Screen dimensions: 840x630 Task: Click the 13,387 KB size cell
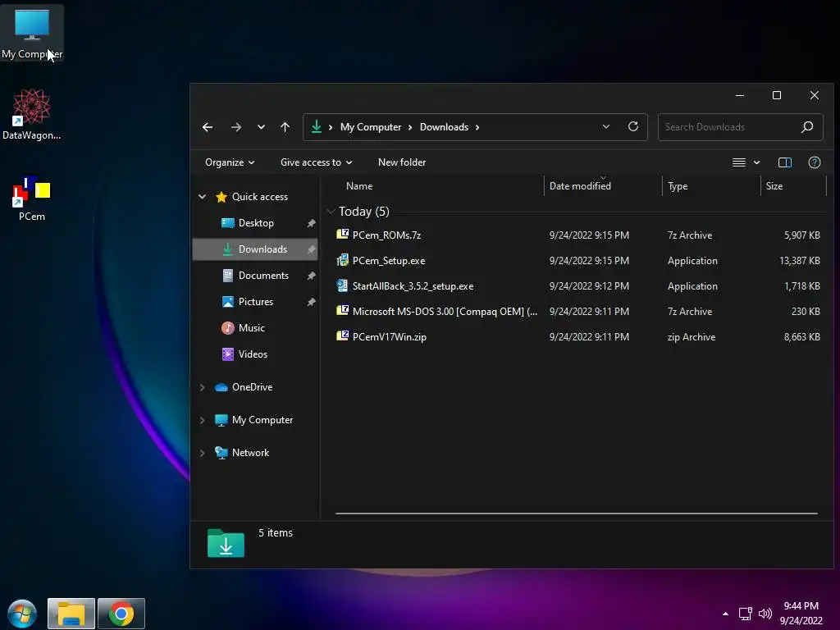pos(799,261)
